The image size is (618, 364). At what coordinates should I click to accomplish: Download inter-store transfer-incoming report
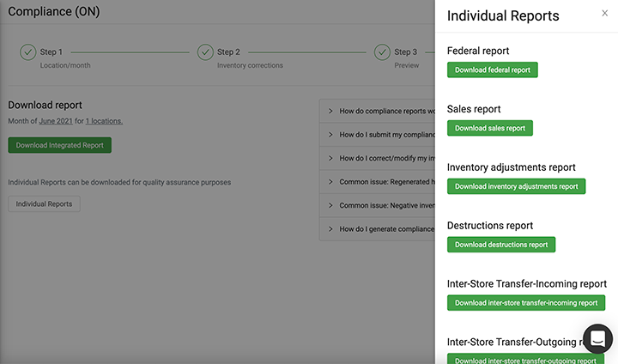[526, 303]
